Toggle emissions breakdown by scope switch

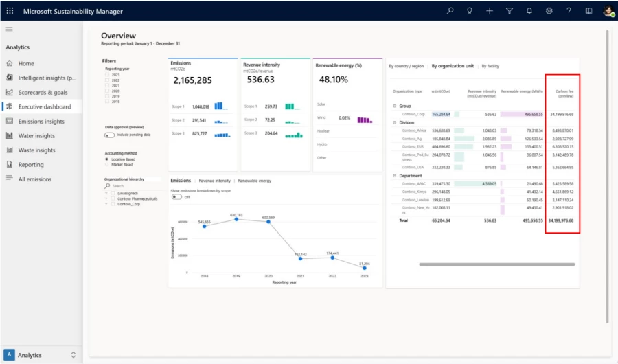click(176, 197)
